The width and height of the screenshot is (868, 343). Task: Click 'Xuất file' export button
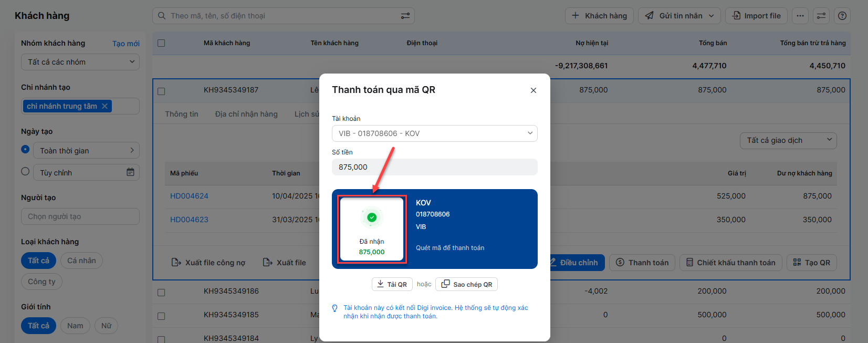pos(284,263)
